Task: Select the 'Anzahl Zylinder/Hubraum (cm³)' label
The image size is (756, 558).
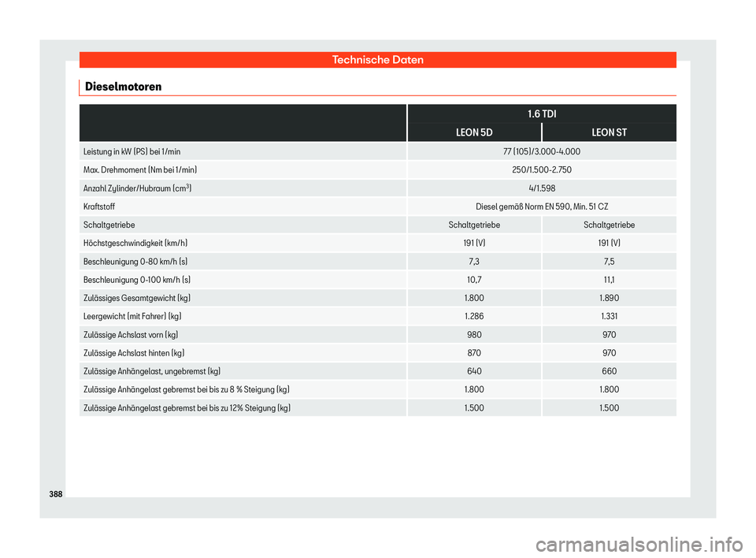Action: (x=137, y=188)
